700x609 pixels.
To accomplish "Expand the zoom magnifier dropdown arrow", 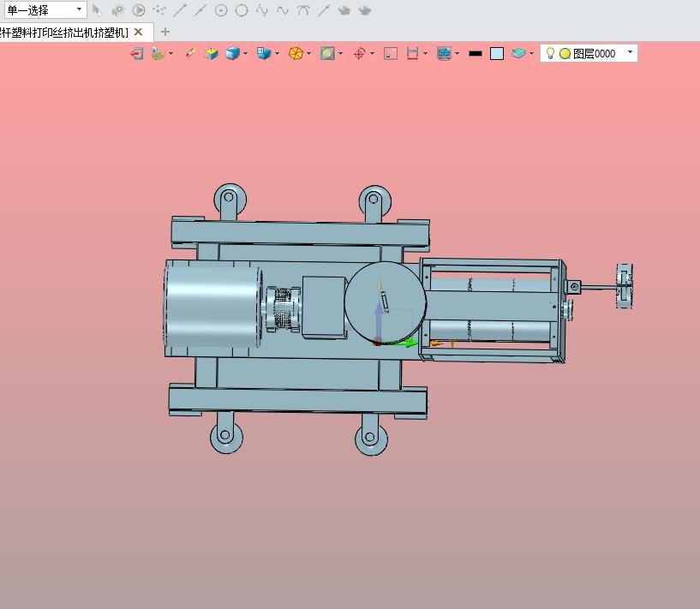I will click(341, 54).
